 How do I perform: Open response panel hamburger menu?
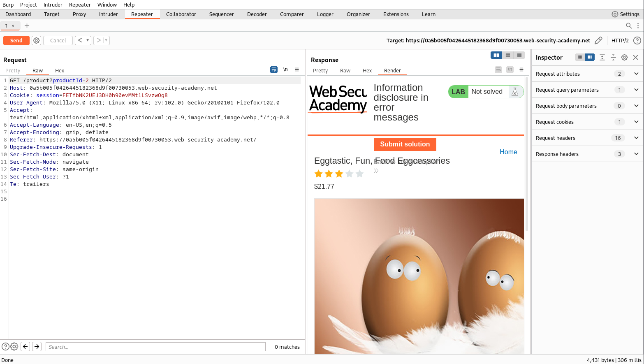521,70
